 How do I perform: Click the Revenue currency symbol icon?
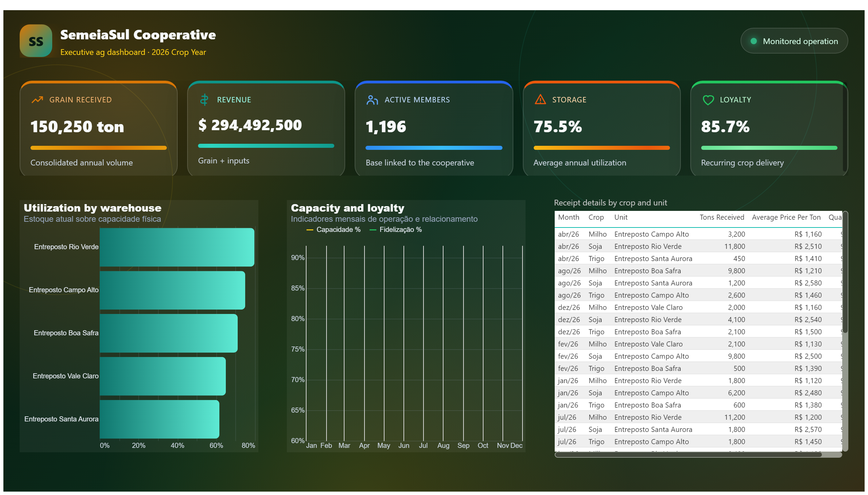pos(204,100)
